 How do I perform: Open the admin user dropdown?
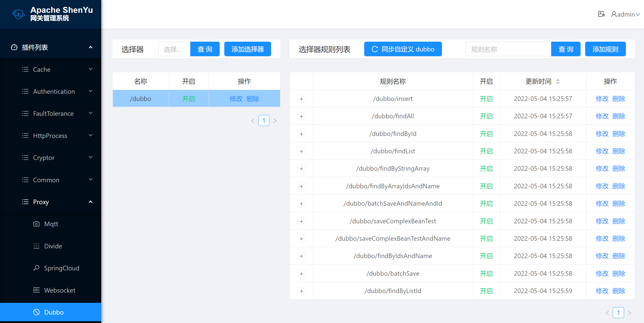pyautogui.click(x=625, y=14)
